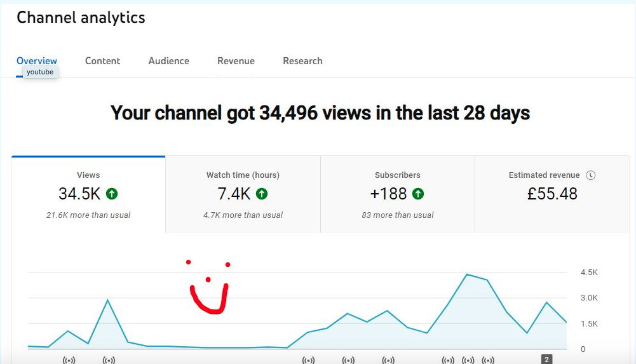Show the Subscribers metric chart
Image resolution: width=636 pixels, height=364 pixels.
tap(398, 194)
